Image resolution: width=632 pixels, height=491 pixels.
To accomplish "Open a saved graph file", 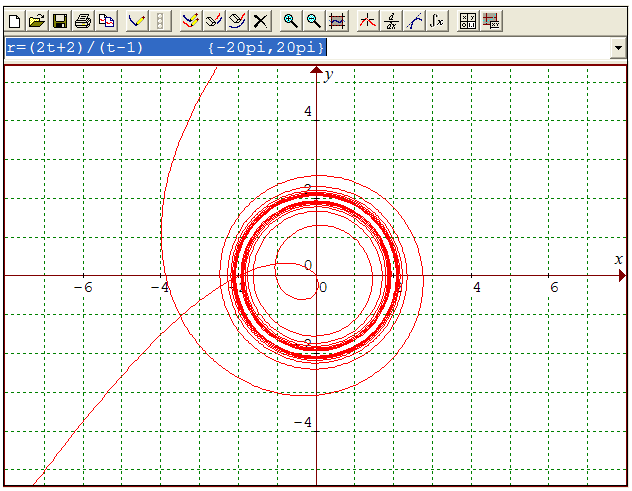I will point(37,21).
